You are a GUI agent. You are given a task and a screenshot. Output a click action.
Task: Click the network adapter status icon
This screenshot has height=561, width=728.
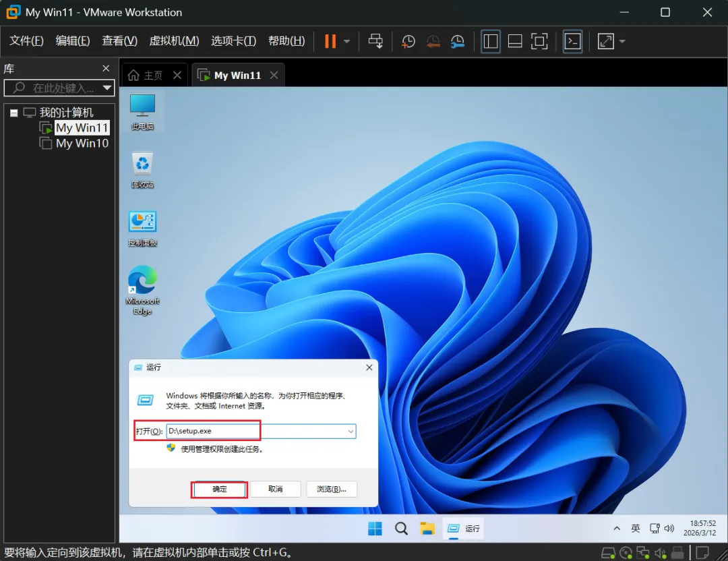click(643, 553)
